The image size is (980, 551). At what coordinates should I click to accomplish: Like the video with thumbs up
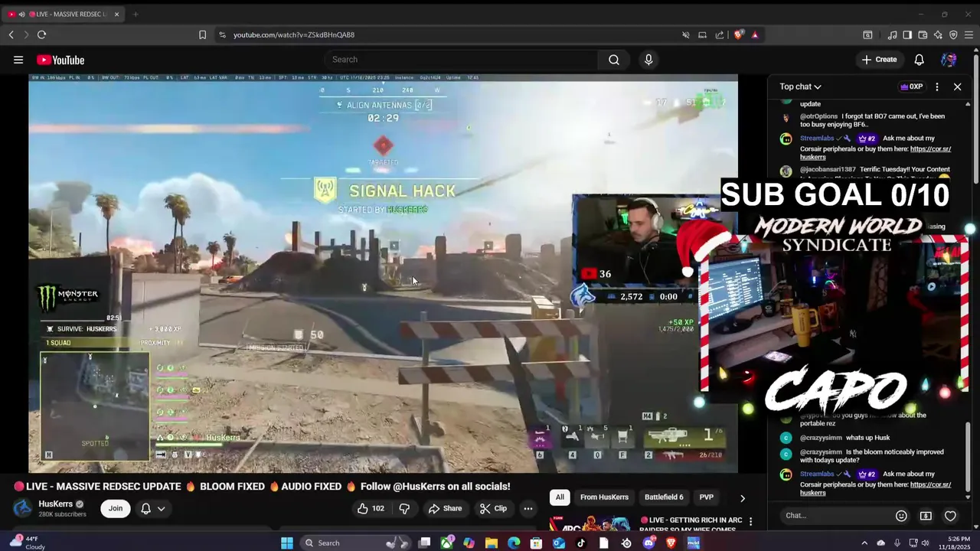coord(371,508)
